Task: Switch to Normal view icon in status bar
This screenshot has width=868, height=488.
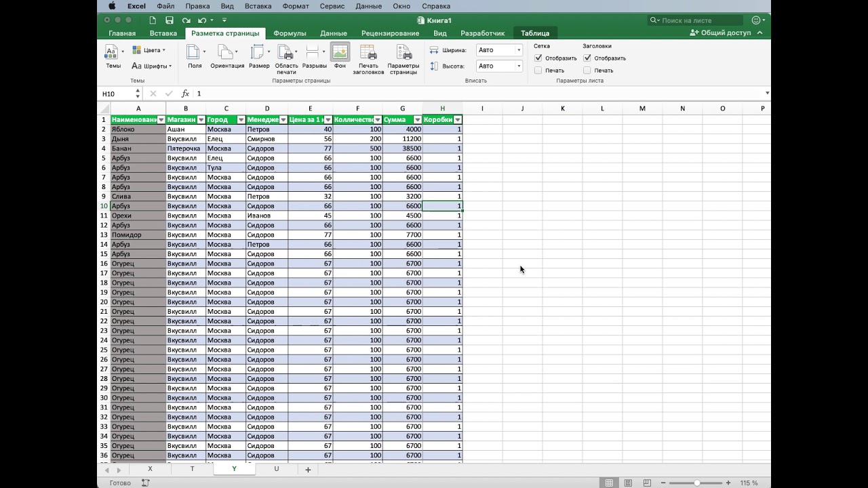Action: pos(609,483)
